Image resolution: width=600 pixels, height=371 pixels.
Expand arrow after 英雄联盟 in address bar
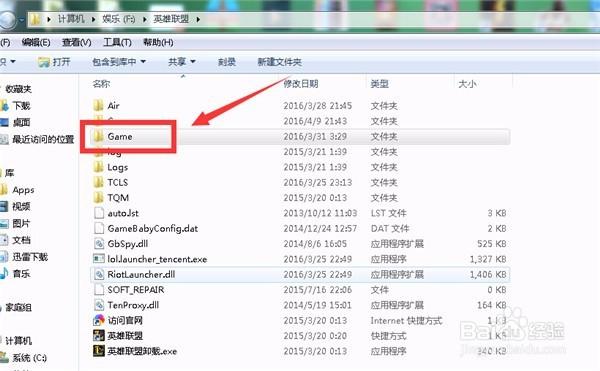pos(198,19)
